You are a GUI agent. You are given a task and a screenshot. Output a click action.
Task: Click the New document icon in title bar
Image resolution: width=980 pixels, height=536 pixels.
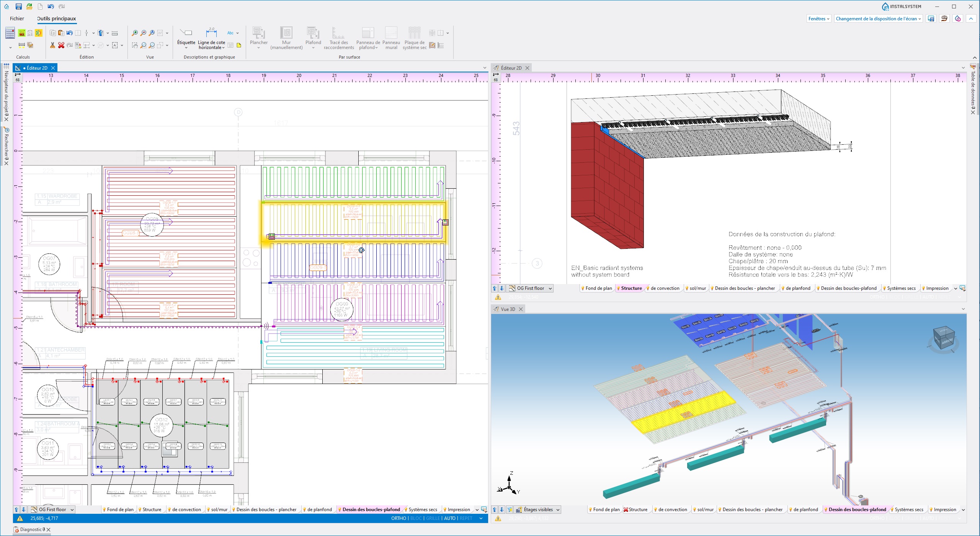tap(40, 7)
